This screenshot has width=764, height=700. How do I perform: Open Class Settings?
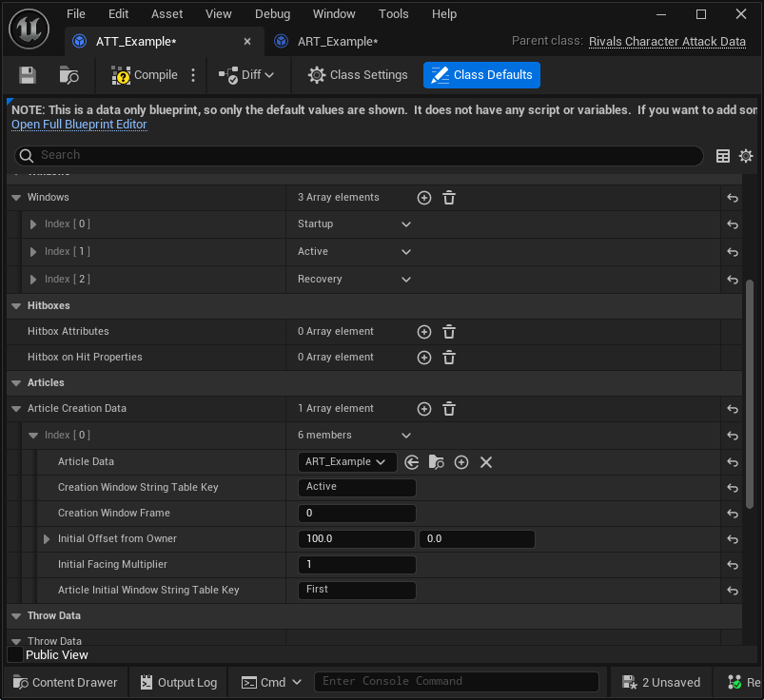pyautogui.click(x=358, y=75)
